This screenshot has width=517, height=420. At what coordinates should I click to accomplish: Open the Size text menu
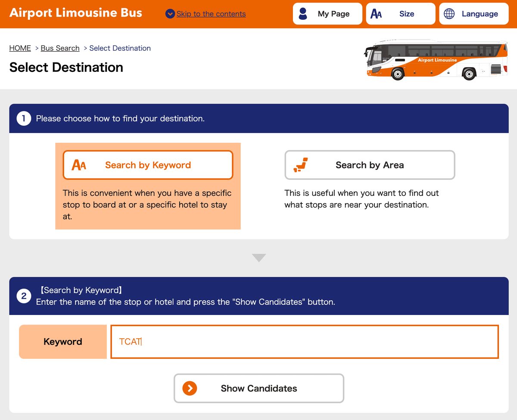(x=401, y=14)
